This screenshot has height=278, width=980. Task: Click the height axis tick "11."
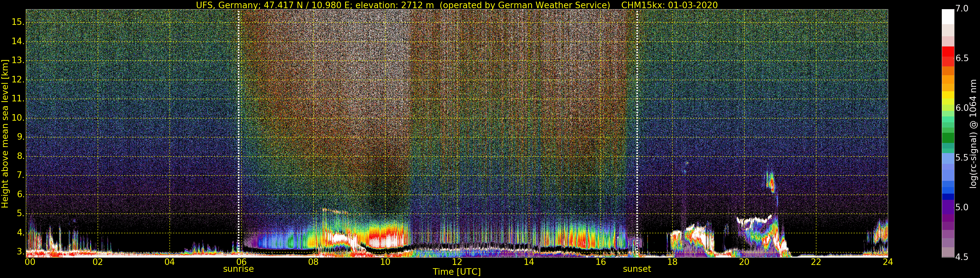18,99
